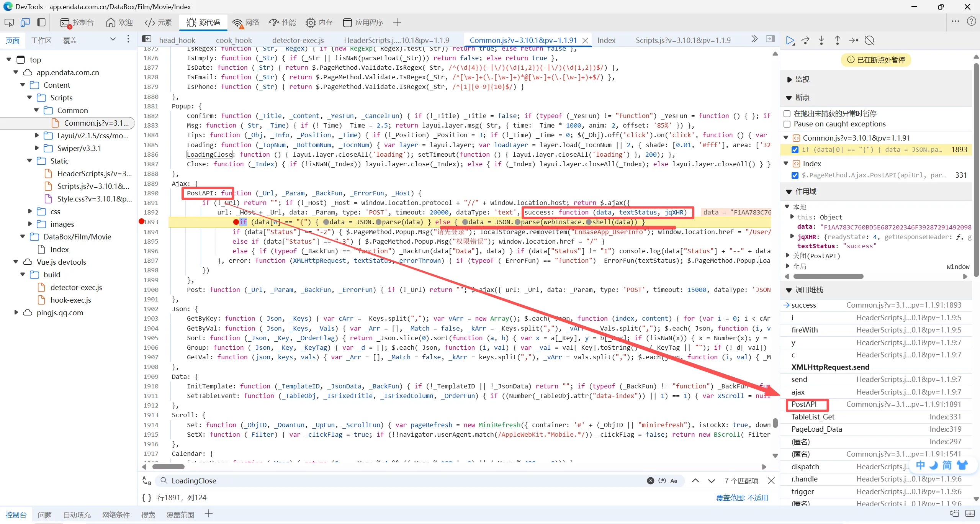Screen dimensions: 980x524
Task: Click the deactivate breakpoints icon
Action: [870, 40]
